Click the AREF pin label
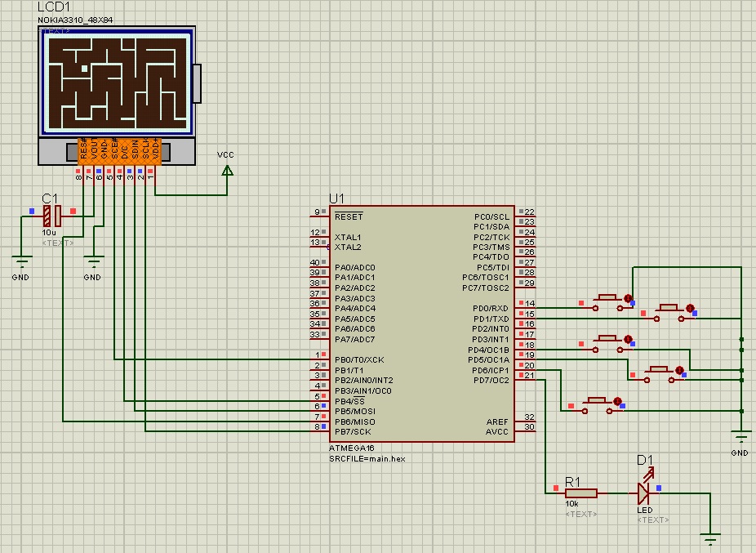This screenshot has width=756, height=553. (x=497, y=421)
